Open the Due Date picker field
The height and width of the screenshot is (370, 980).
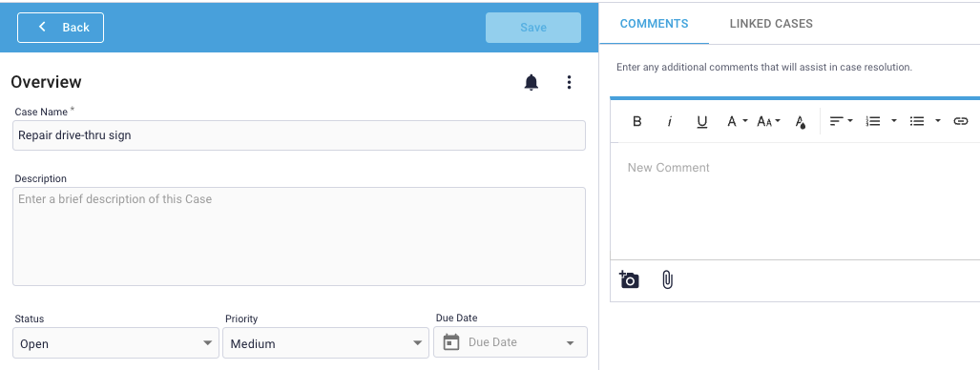click(510, 342)
